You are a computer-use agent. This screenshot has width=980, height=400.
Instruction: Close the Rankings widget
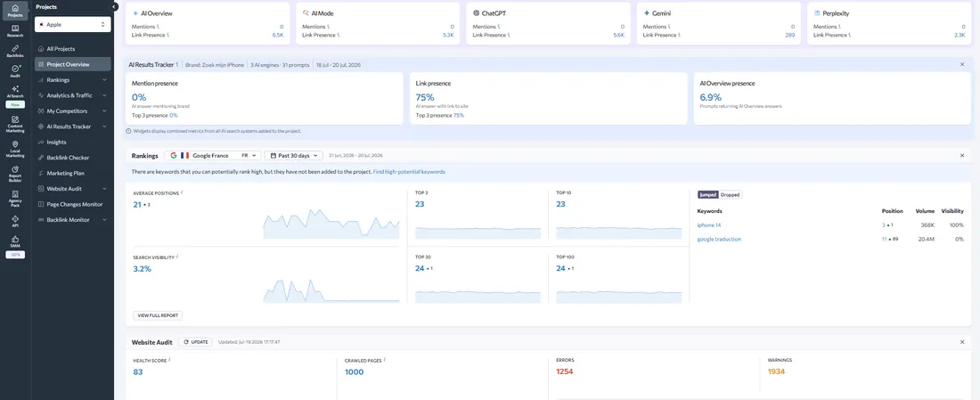(962, 155)
